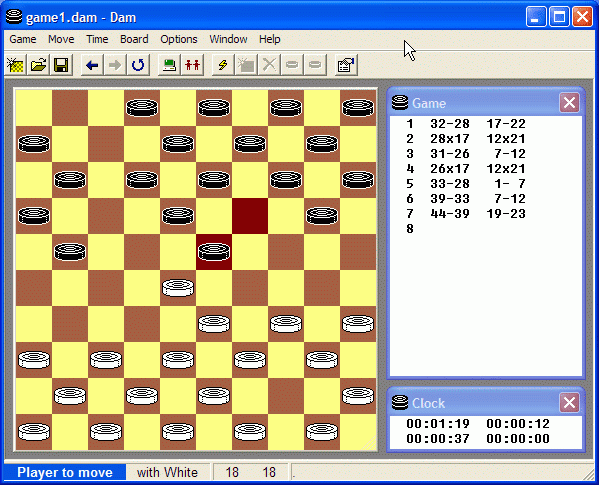The height and width of the screenshot is (485, 599).
Task: Select the black piece on the highlighted square
Action: [x=214, y=252]
